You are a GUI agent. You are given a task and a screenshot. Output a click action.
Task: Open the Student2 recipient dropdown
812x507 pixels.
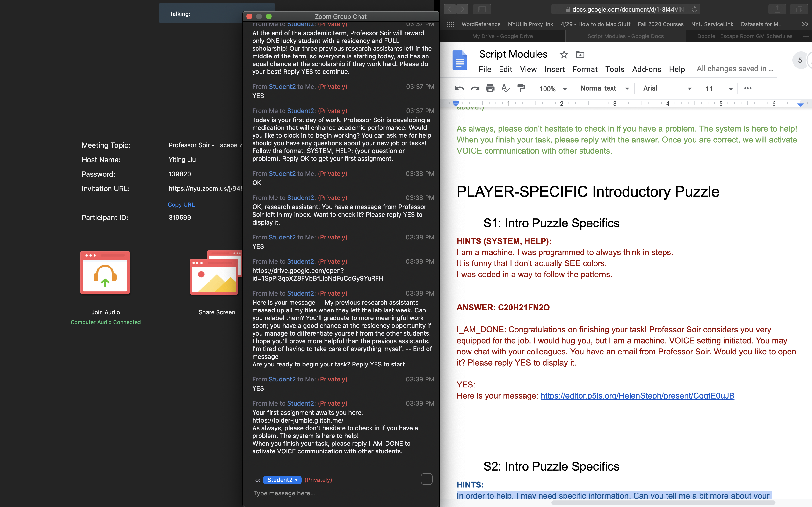click(x=282, y=480)
